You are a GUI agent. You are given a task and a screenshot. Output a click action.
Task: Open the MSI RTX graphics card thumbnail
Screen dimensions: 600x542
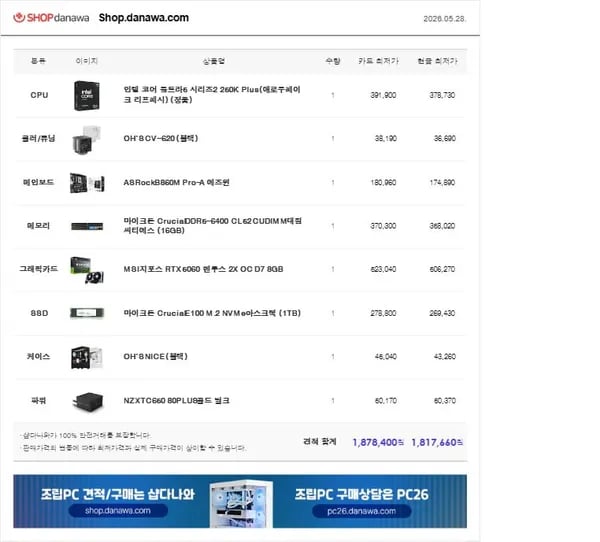87,270
